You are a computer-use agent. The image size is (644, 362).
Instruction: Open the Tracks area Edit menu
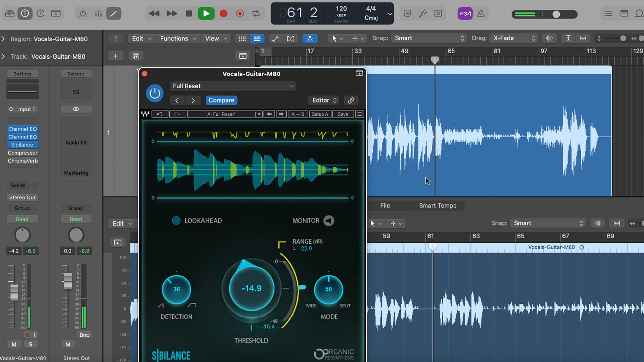tap(141, 38)
